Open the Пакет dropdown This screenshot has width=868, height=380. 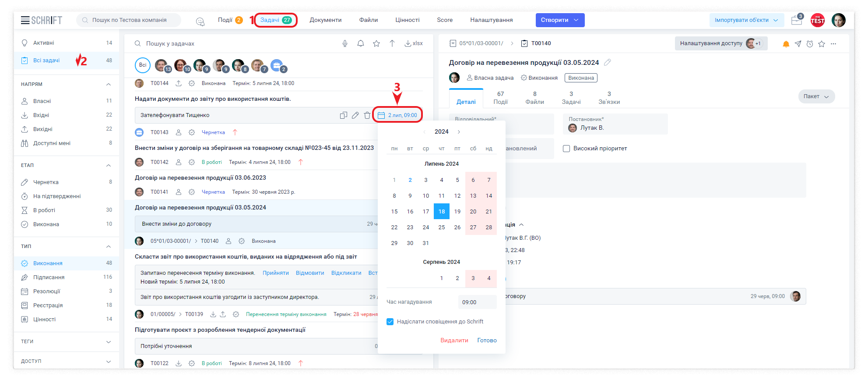click(x=816, y=96)
